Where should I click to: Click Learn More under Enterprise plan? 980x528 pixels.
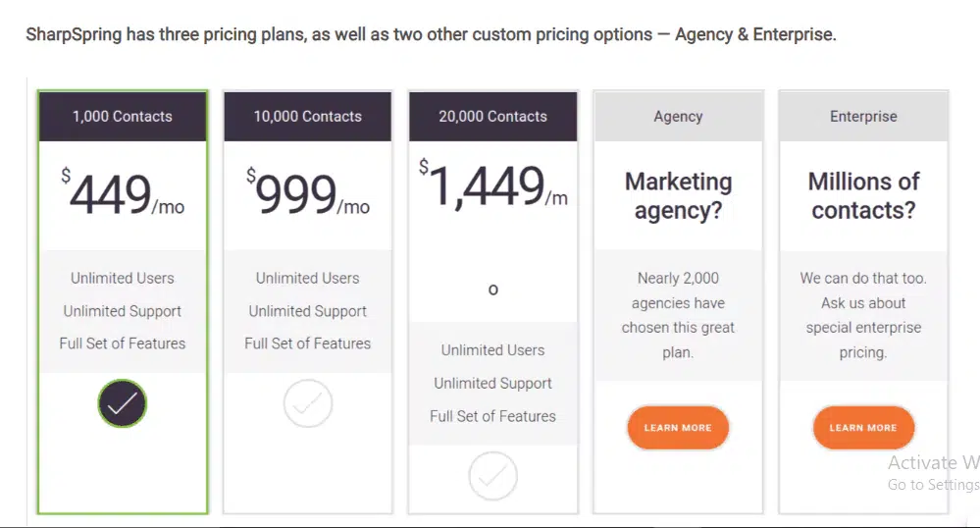click(862, 428)
